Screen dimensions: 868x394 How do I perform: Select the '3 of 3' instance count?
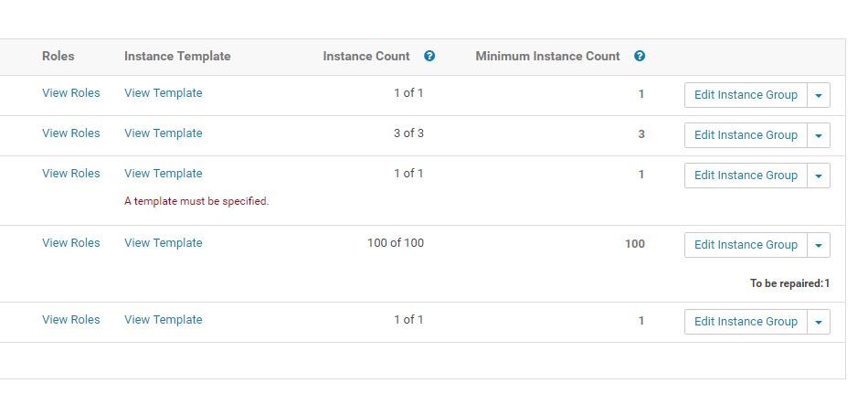tap(408, 133)
